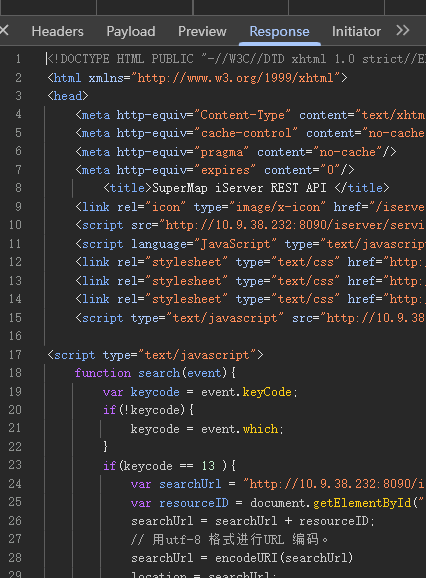Open the Headers tab
The height and width of the screenshot is (578, 426).
(x=57, y=31)
